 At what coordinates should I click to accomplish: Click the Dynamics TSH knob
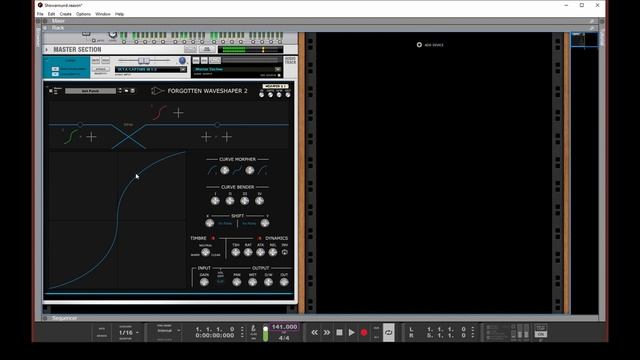(x=236, y=252)
